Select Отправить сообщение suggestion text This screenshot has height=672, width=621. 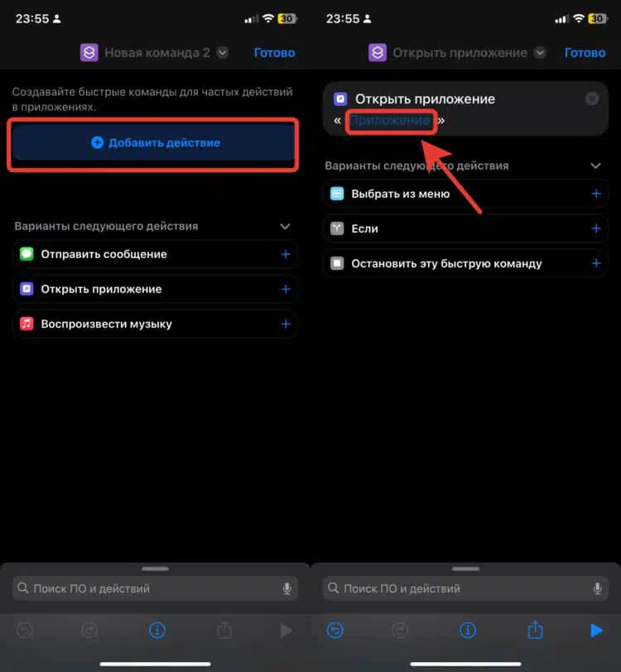[103, 254]
